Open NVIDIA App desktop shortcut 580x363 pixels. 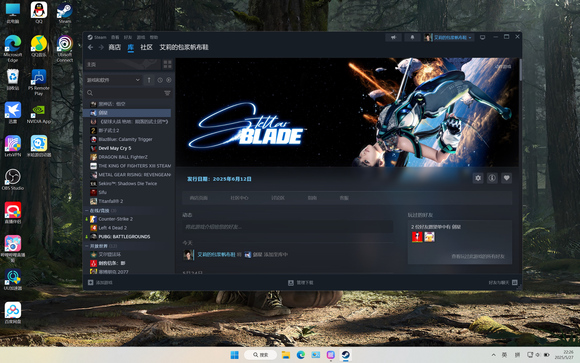[x=39, y=114]
